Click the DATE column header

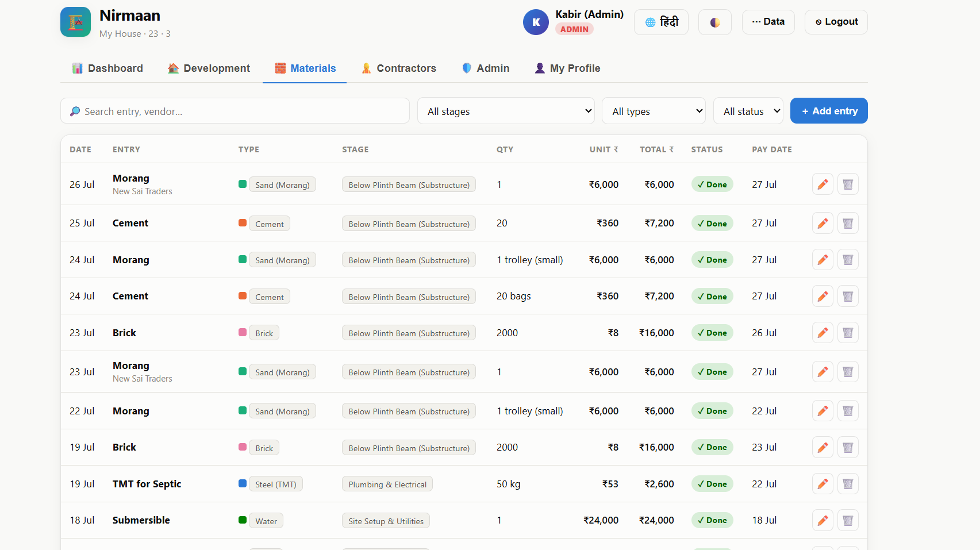tap(80, 149)
